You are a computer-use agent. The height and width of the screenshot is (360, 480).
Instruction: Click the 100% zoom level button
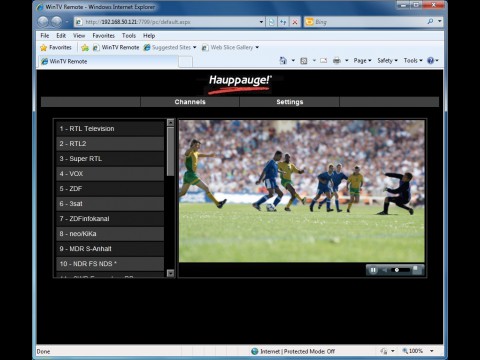point(413,351)
